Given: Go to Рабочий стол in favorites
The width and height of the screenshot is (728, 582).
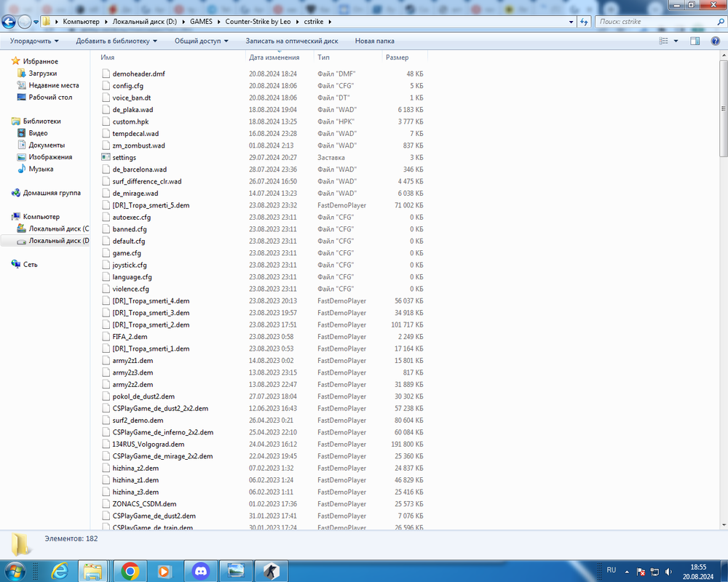Looking at the screenshot, I should point(50,97).
